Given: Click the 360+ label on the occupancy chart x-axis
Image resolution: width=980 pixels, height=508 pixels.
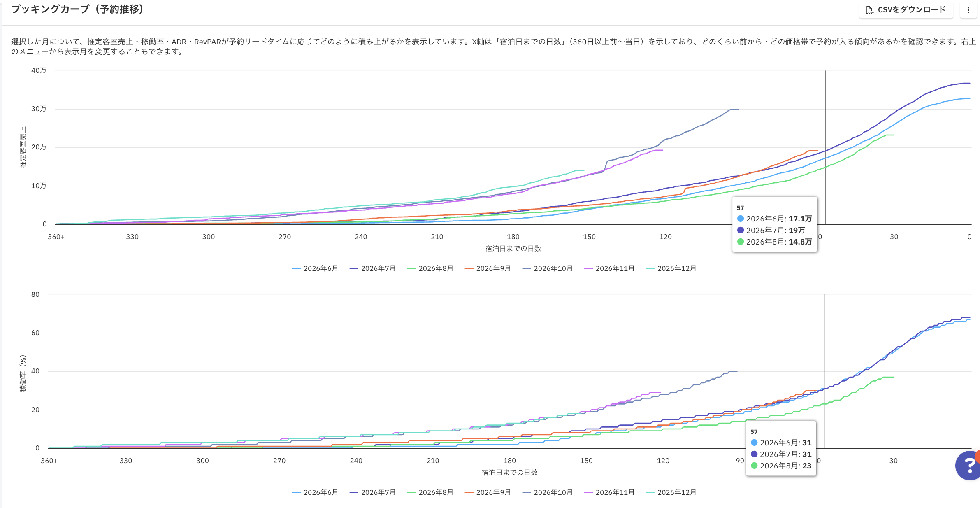Looking at the screenshot, I should tap(49, 461).
